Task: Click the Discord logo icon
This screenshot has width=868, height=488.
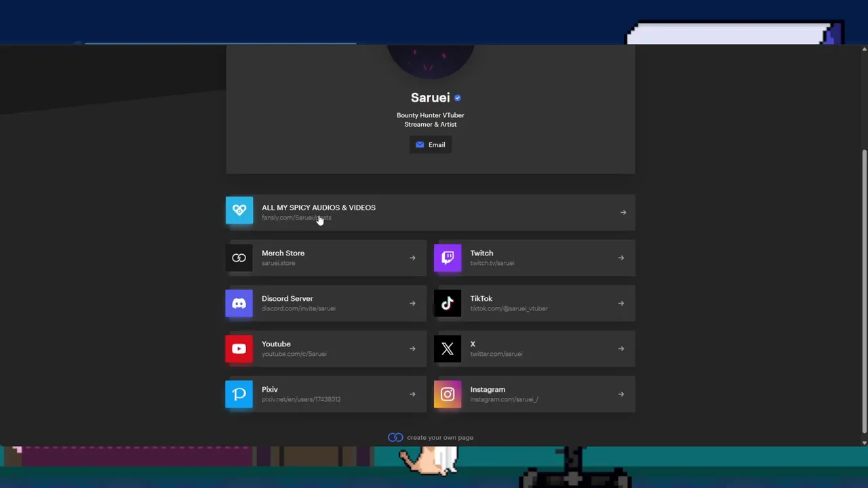Action: [239, 303]
